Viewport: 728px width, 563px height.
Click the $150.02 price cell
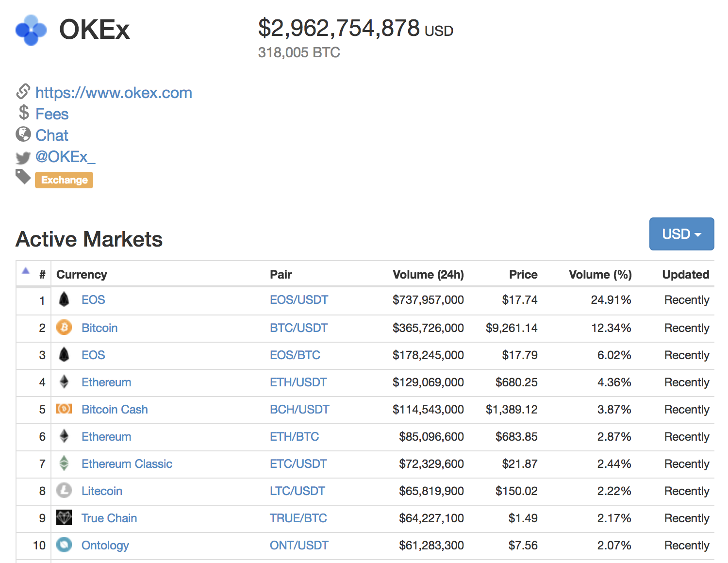pyautogui.click(x=516, y=491)
